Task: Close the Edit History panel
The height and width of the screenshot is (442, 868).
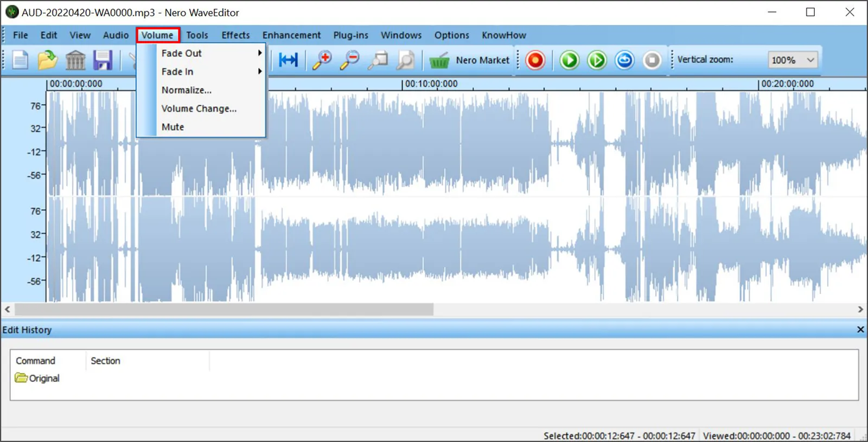Action: (860, 330)
